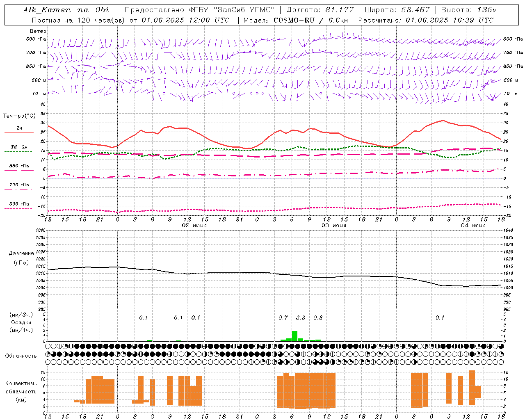
Task: Click the Давление pressure panel label
Action: pos(21,253)
